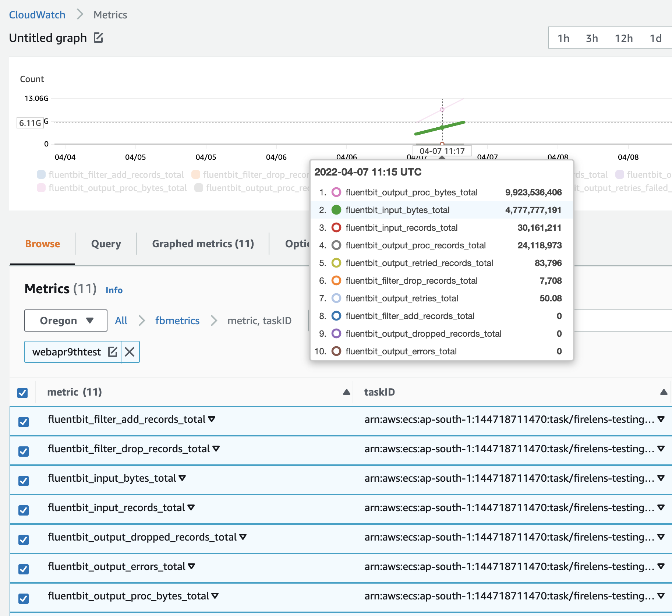Click the metric (11) column header

tap(75, 392)
